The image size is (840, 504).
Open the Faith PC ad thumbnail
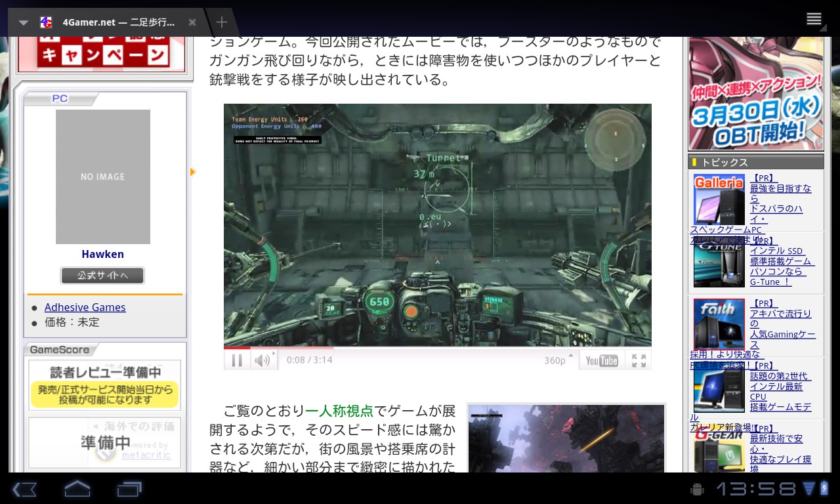pos(719,324)
